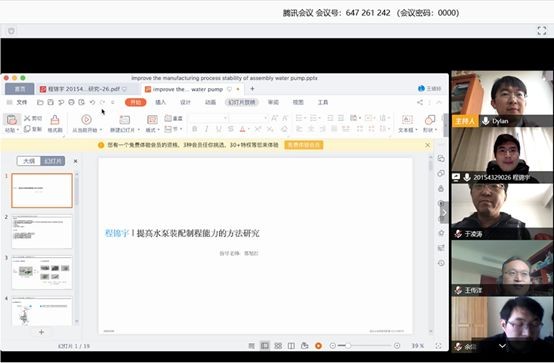Image resolution: width=554 pixels, height=363 pixels.
Task: Click the Save icon in quick toolbar
Action: tap(51, 102)
